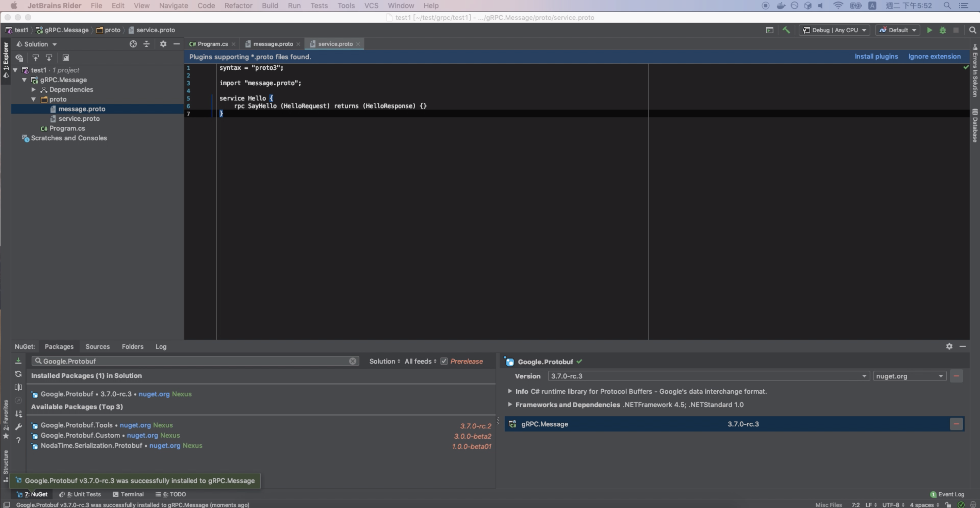
Task: Switch to message.proto editor tab
Action: 273,44
